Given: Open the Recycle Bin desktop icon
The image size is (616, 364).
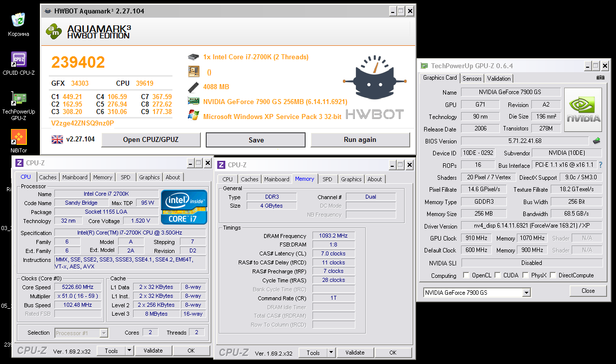Looking at the screenshot, I should [x=18, y=20].
